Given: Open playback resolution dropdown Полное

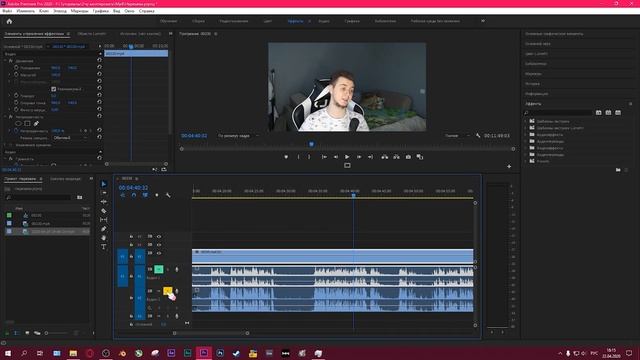Looking at the screenshot, I should [457, 136].
